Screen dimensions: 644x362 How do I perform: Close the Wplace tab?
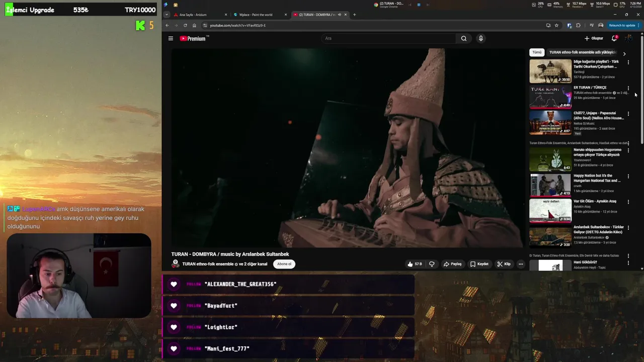point(286,15)
